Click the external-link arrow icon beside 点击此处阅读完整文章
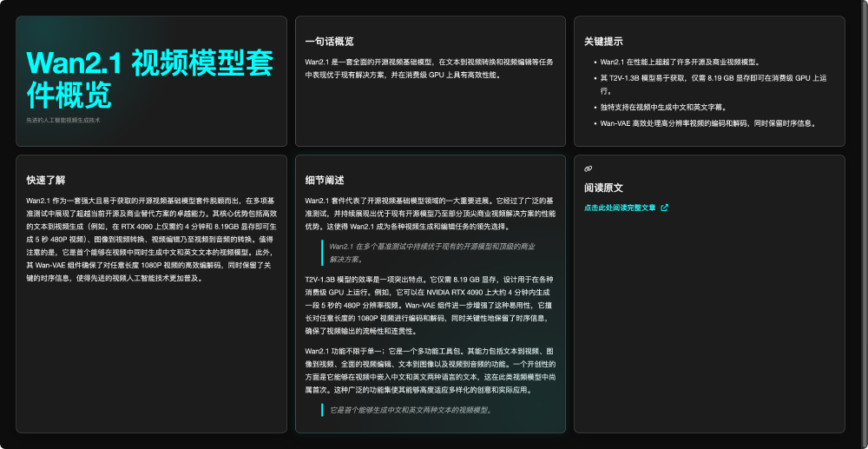 click(x=664, y=208)
